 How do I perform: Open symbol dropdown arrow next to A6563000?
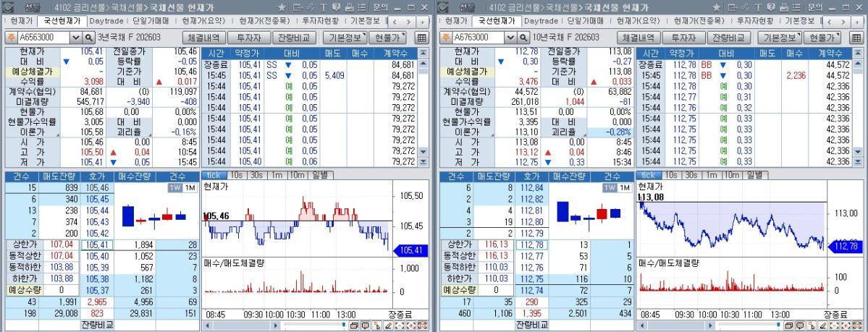pyautogui.click(x=76, y=38)
